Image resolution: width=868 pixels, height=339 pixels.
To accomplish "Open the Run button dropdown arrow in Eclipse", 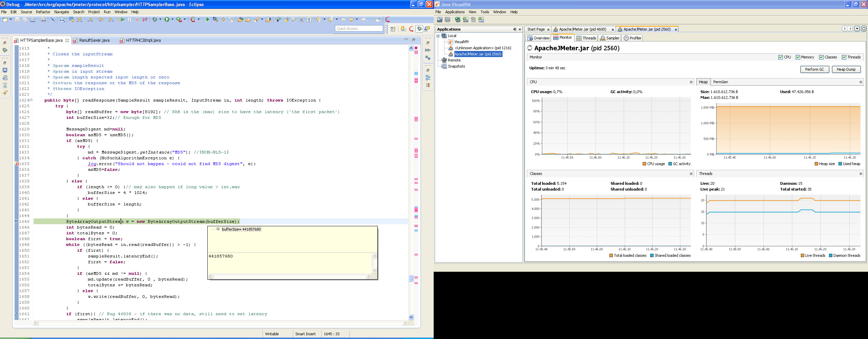I will point(172,20).
